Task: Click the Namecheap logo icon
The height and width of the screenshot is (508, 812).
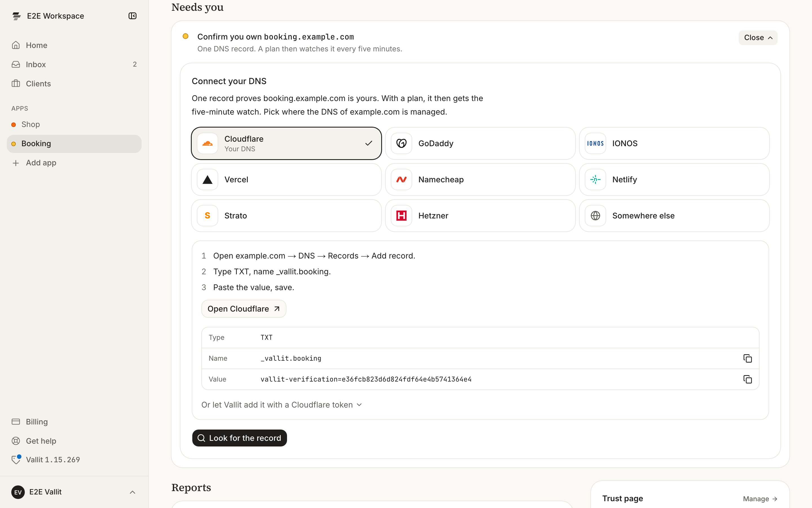Action: point(401,180)
